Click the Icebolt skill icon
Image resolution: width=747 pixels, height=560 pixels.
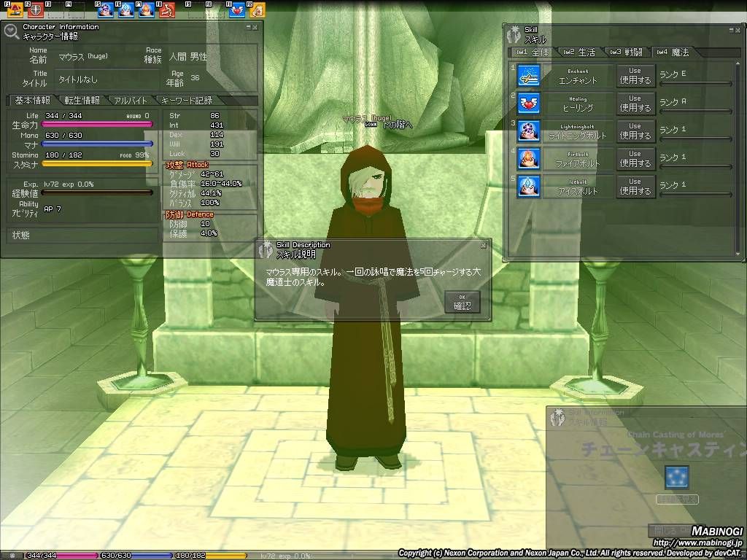528,187
